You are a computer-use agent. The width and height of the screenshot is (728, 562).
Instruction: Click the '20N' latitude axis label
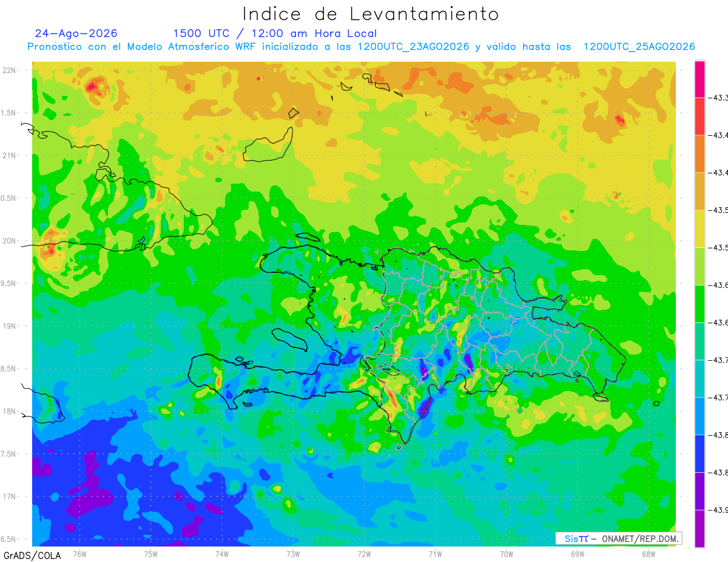pyautogui.click(x=9, y=241)
